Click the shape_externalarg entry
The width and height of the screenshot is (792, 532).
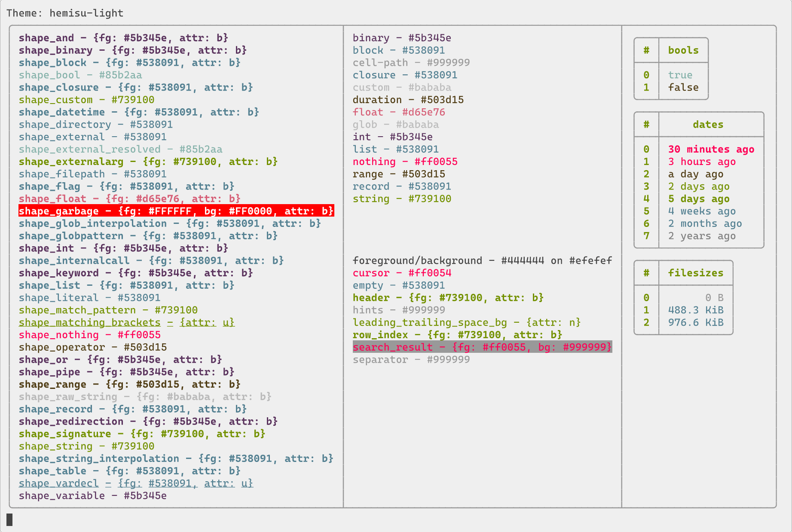click(x=148, y=162)
